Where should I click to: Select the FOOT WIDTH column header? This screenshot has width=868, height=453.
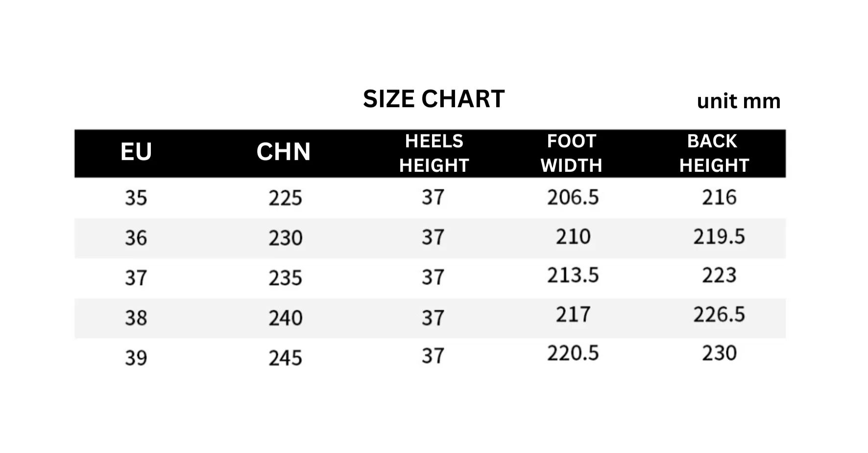(572, 153)
